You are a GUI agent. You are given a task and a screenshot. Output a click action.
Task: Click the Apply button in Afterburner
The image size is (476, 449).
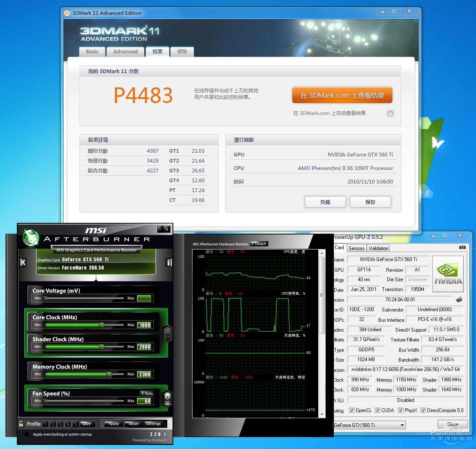point(113,424)
